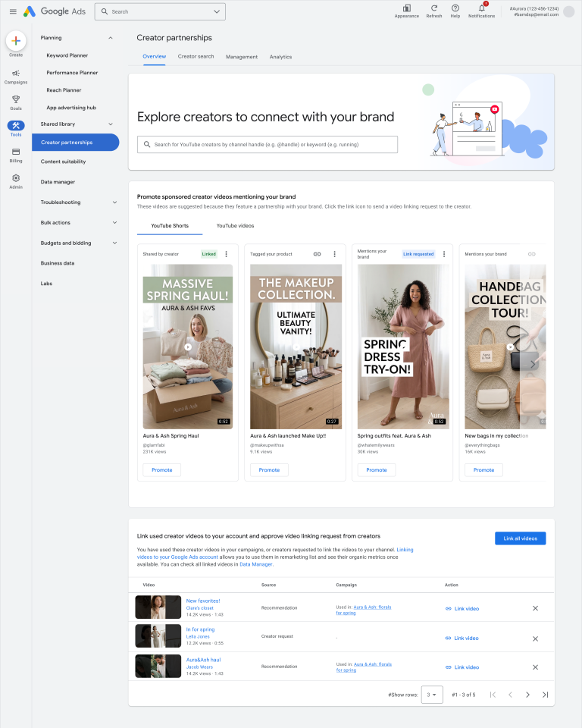
Task: Focus the top Search box
Action: coord(160,11)
